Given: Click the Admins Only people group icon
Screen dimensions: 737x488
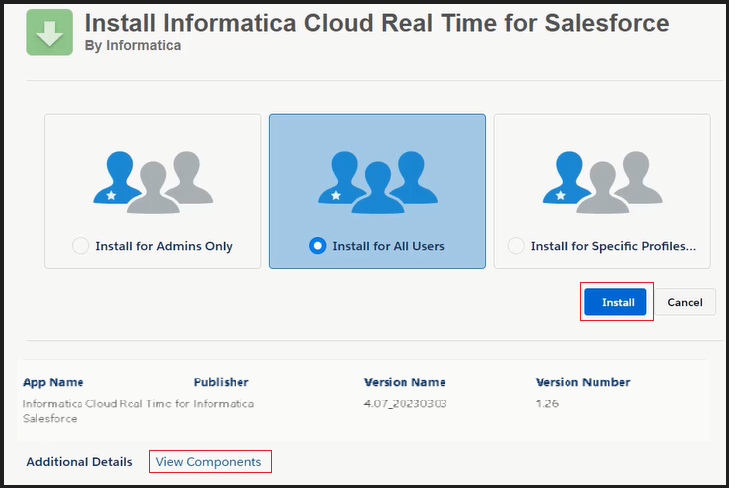Looking at the screenshot, I should click(153, 182).
